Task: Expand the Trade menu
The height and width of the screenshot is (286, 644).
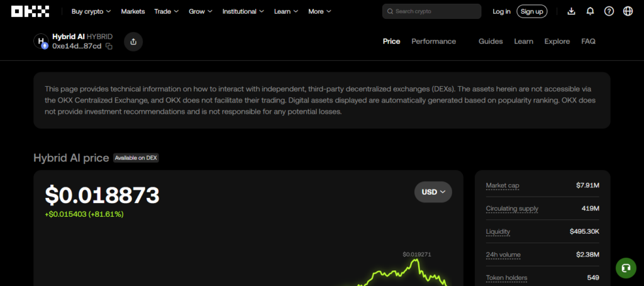Action: 167,11
